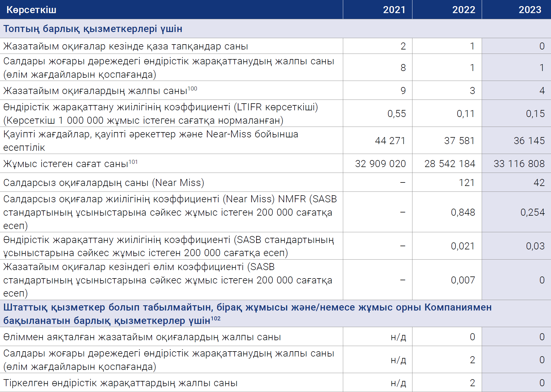The width and height of the screenshot is (551, 392).
Task: Click row label Өліммен аяқталған жазатайым оқиғалардың жалпы саны
Action: point(142,337)
